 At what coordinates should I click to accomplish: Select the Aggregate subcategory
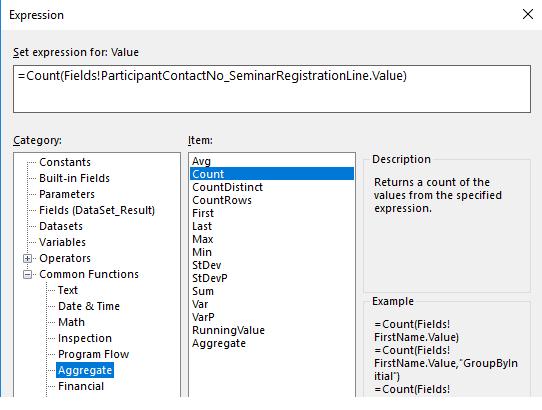85,370
